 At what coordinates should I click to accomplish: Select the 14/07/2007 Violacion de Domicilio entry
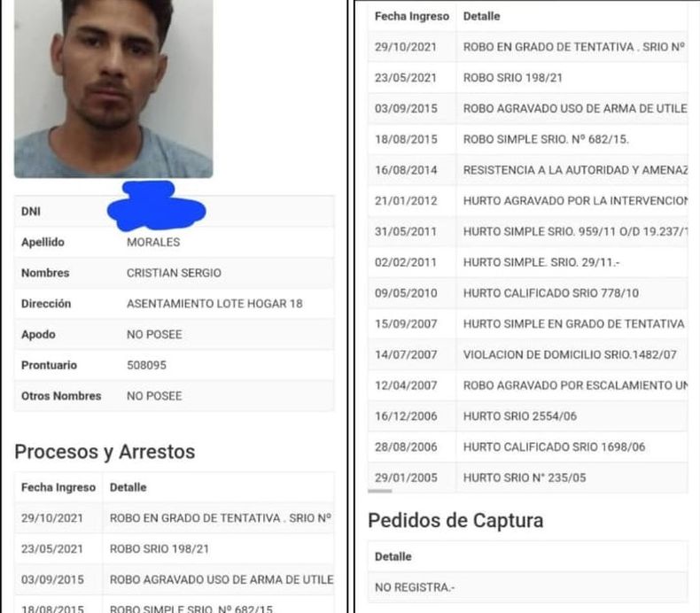pos(528,355)
